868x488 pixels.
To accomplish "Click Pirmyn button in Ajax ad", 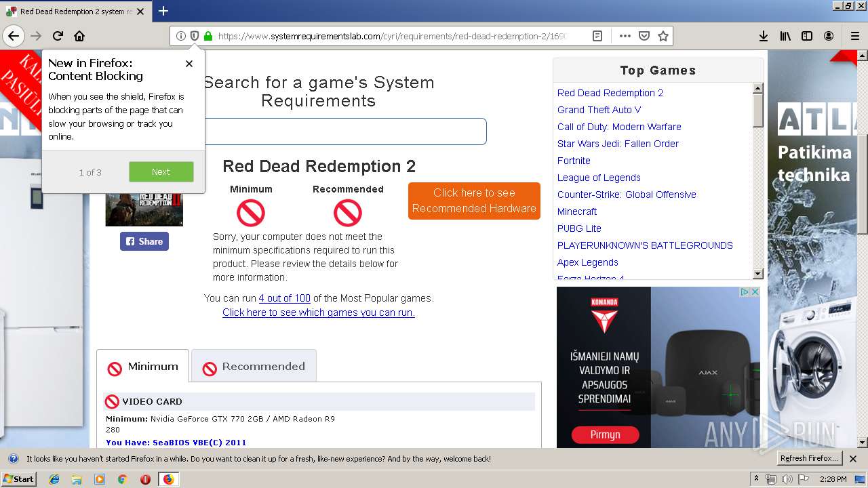I will point(605,434).
